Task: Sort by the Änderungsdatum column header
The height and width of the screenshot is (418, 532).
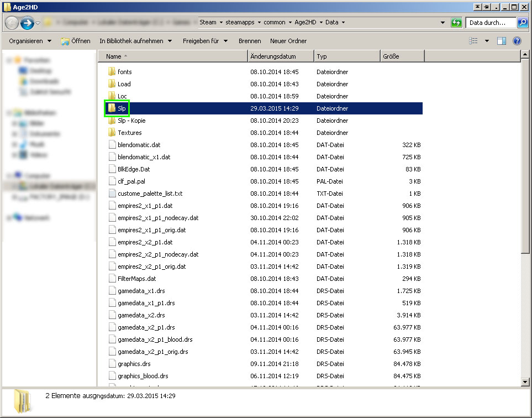Action: point(281,56)
